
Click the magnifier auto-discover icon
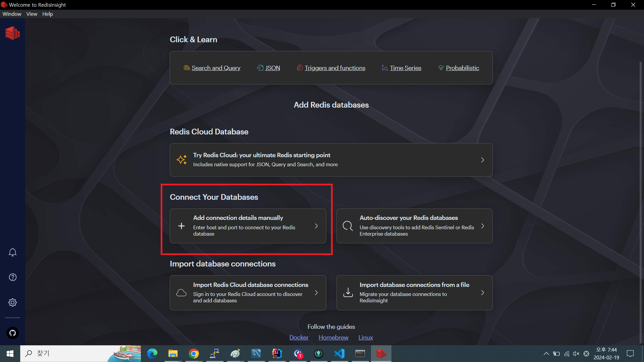[x=348, y=226]
